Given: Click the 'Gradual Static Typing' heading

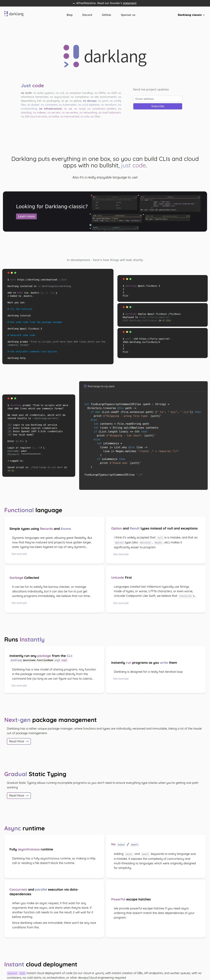Looking at the screenshot, I should [x=35, y=774].
